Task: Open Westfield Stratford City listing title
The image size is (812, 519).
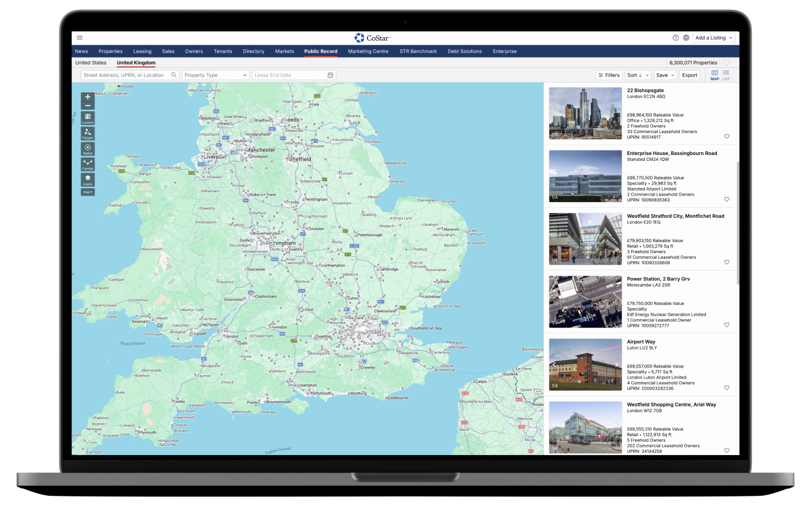Action: (x=675, y=216)
